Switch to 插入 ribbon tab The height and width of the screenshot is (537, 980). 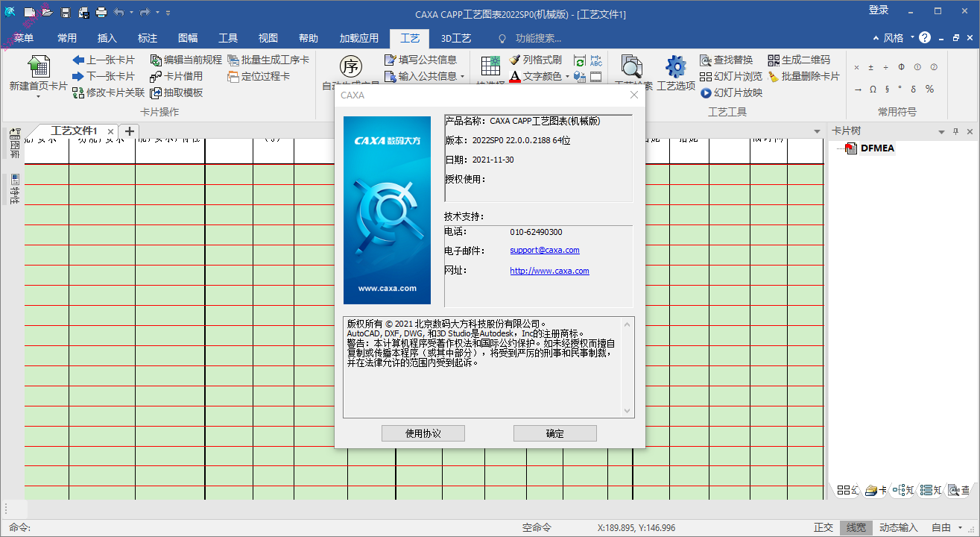pyautogui.click(x=107, y=38)
